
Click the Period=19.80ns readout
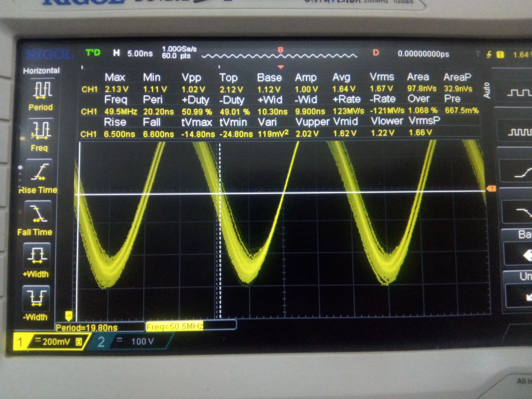point(87,328)
